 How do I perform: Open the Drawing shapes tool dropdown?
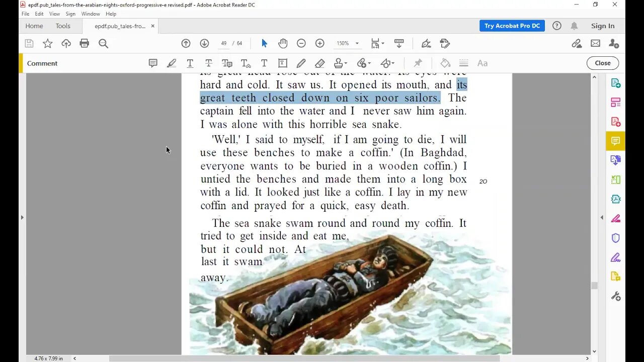pos(387,63)
